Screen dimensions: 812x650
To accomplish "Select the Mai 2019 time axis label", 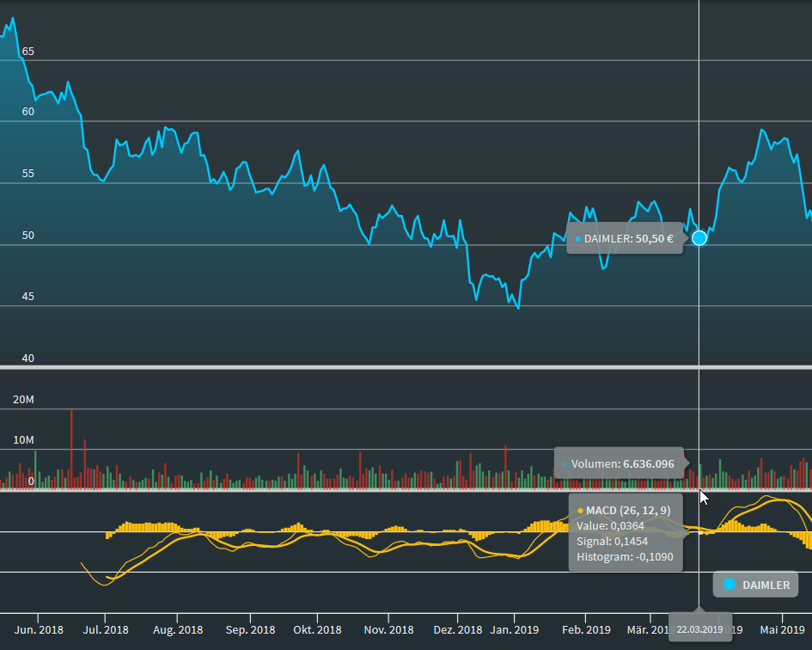I will [x=782, y=629].
